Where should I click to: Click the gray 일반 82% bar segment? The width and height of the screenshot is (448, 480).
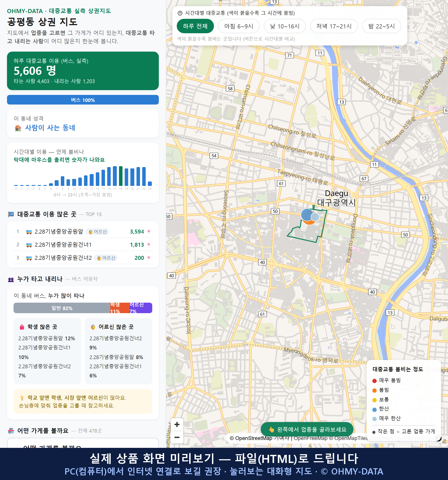(62, 308)
